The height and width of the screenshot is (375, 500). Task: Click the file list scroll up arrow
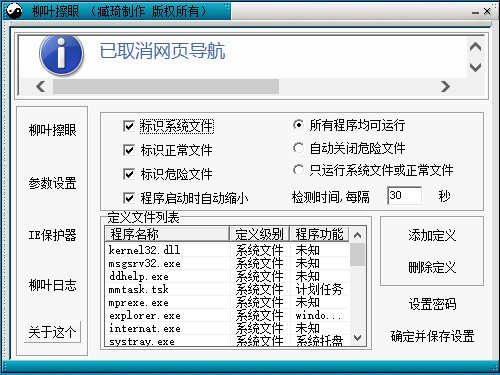point(357,235)
